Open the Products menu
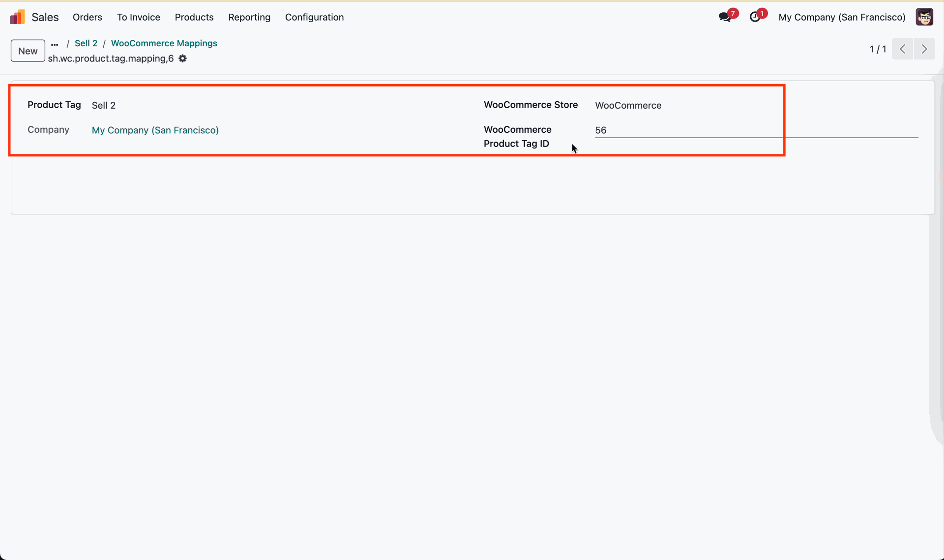Image resolution: width=944 pixels, height=560 pixels. click(x=194, y=17)
